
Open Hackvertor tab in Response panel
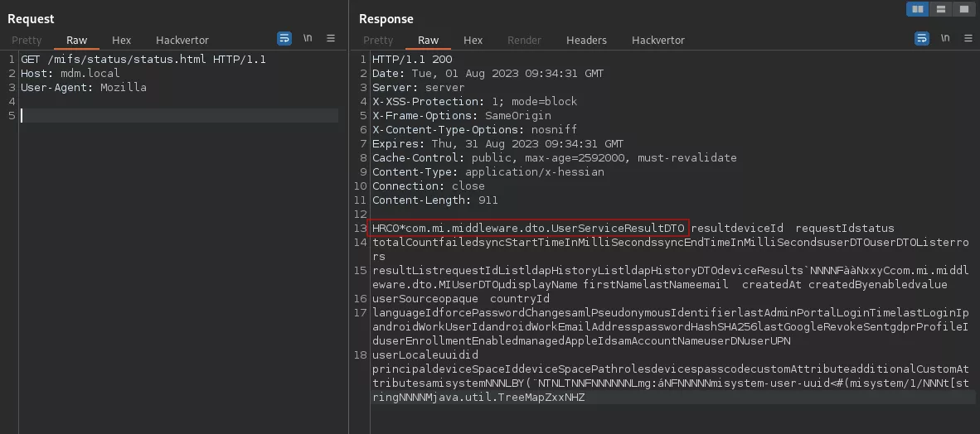(658, 40)
